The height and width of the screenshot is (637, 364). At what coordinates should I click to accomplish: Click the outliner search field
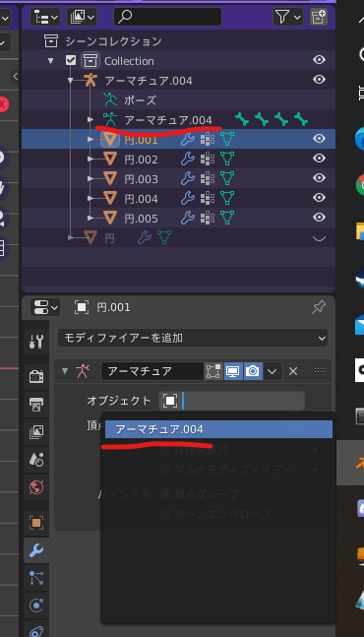pyautogui.click(x=167, y=17)
